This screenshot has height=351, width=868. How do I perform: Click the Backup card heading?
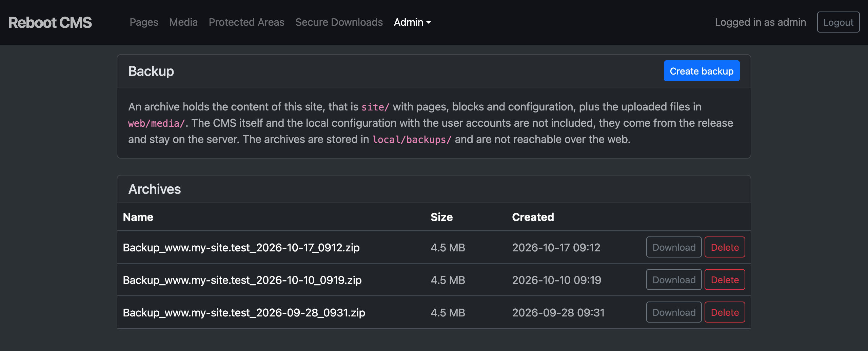151,71
